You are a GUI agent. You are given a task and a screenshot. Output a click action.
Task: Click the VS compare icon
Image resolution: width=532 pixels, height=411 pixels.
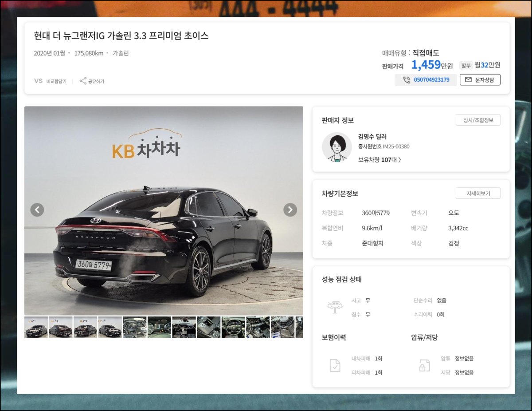(38, 81)
